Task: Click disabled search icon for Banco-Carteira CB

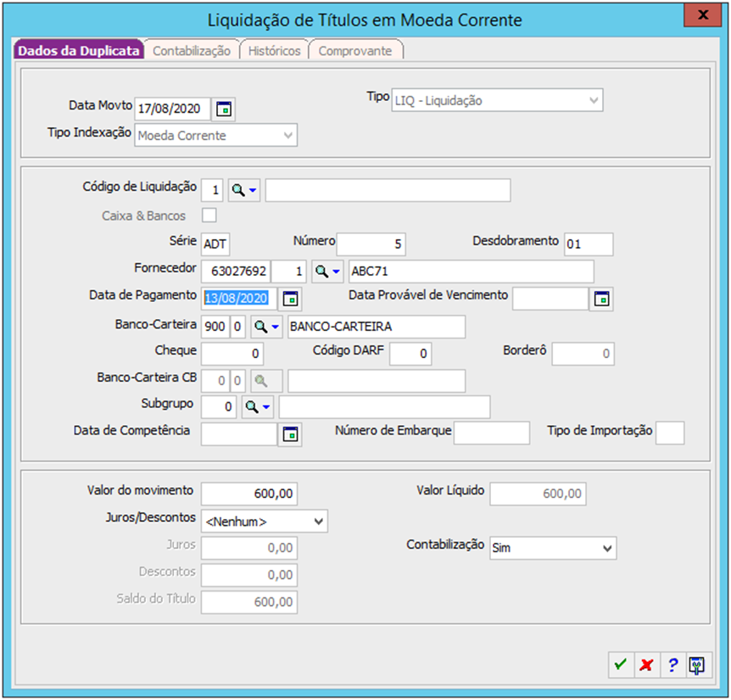Action: click(x=266, y=382)
